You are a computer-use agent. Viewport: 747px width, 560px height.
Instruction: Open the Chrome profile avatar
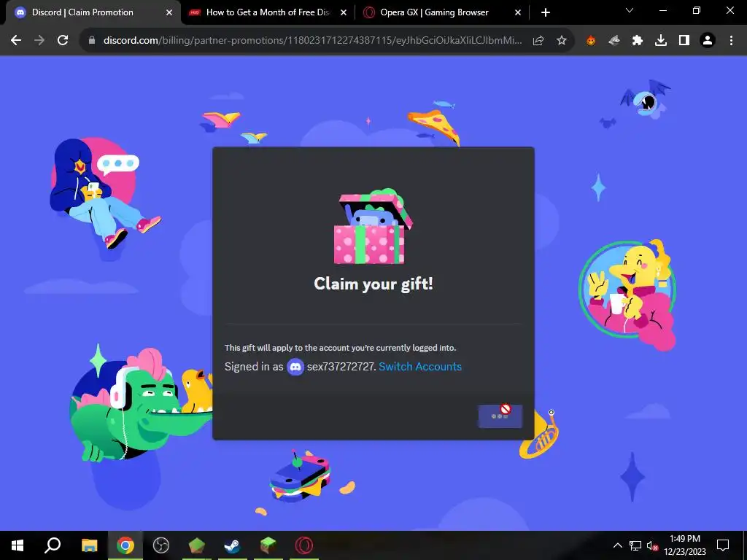click(x=708, y=41)
